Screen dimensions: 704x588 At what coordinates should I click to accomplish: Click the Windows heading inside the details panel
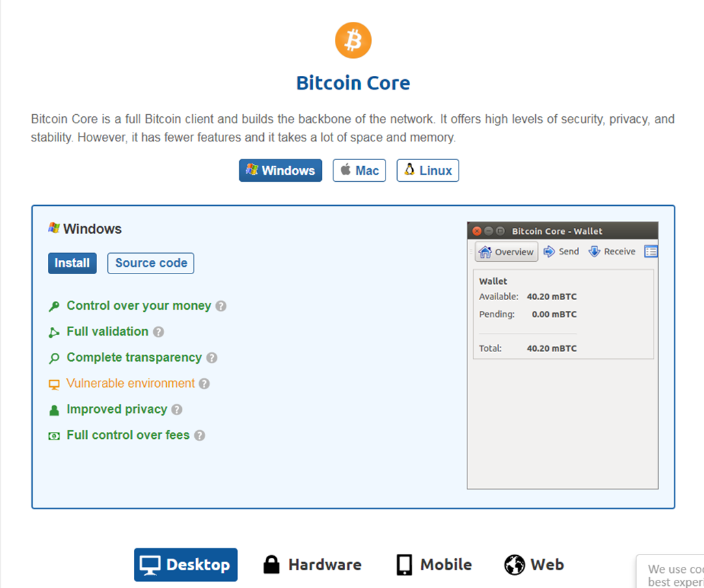click(85, 228)
